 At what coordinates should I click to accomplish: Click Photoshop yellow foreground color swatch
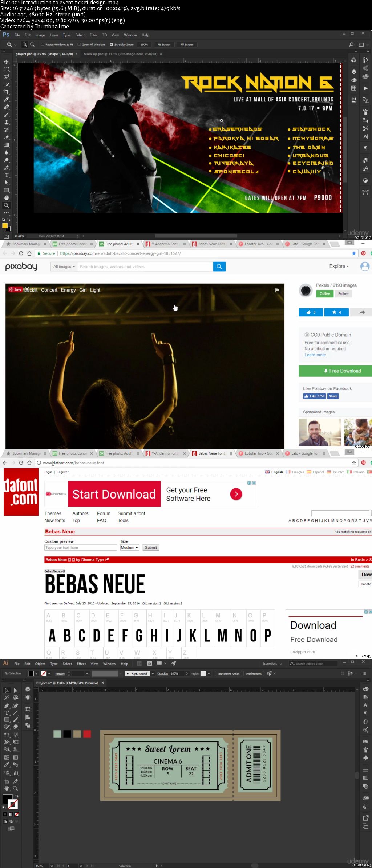[x=5, y=226]
